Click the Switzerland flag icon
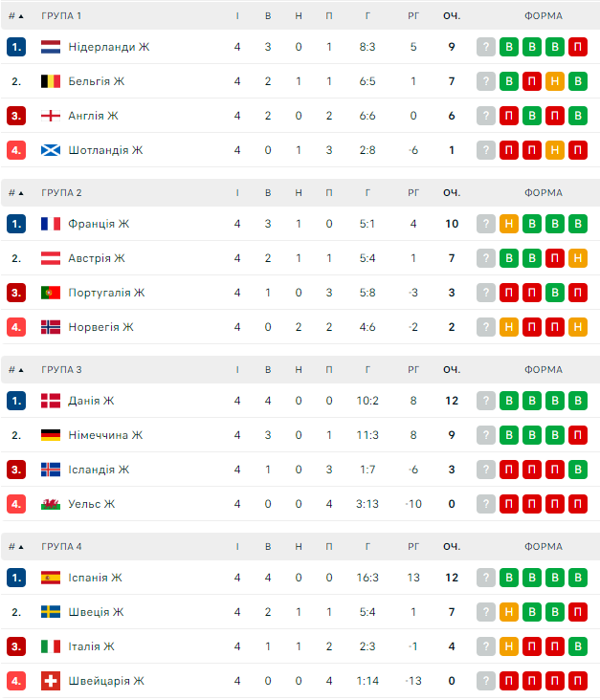 (51, 681)
